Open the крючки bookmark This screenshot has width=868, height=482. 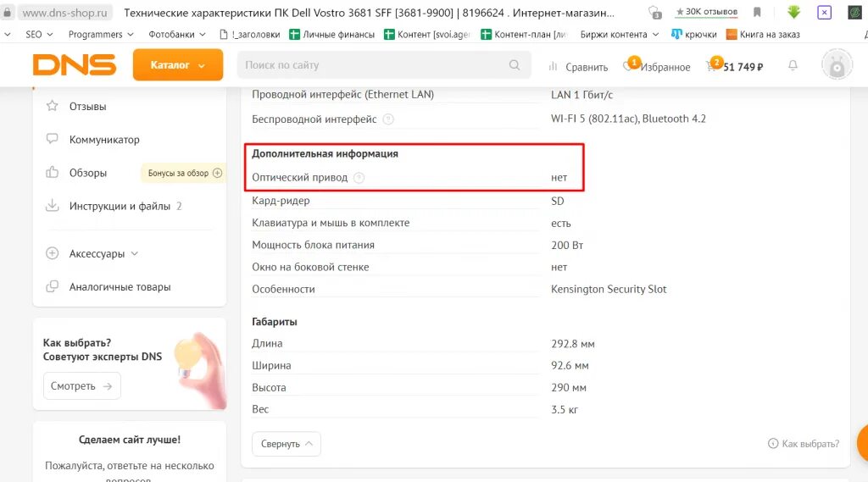[x=693, y=35]
